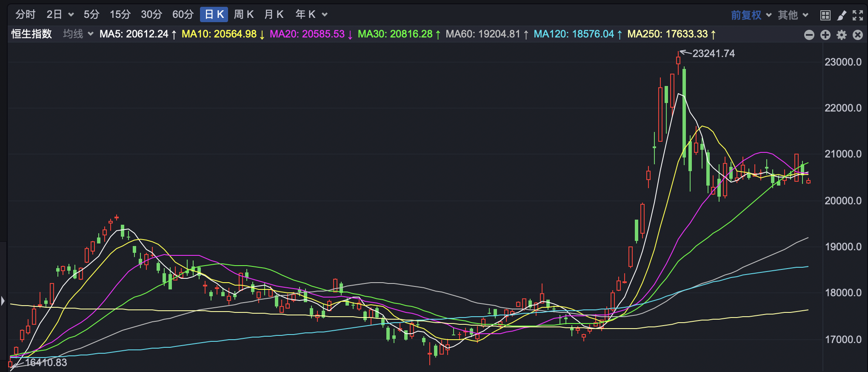This screenshot has height=372, width=868.
Task: Click the MA30 value label
Action: click(x=399, y=34)
